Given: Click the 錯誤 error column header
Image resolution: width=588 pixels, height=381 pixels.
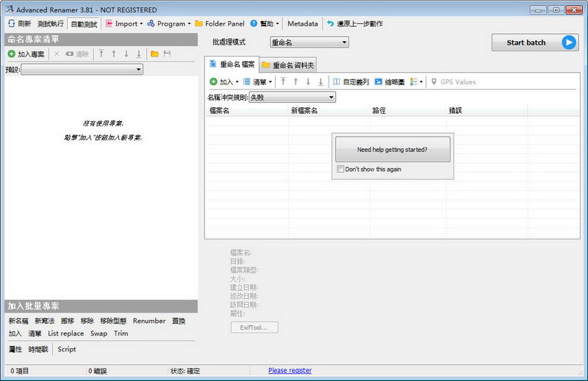Looking at the screenshot, I should [487, 111].
